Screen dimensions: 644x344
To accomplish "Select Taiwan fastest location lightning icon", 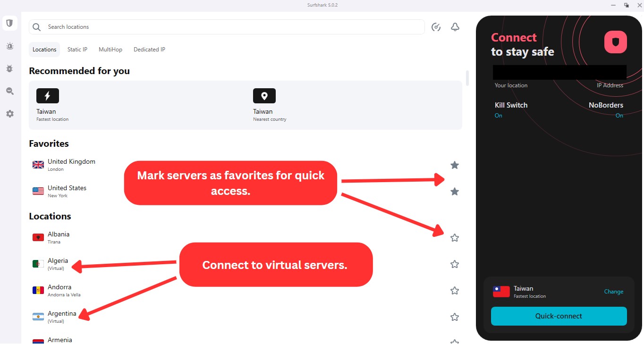I will 48,96.
